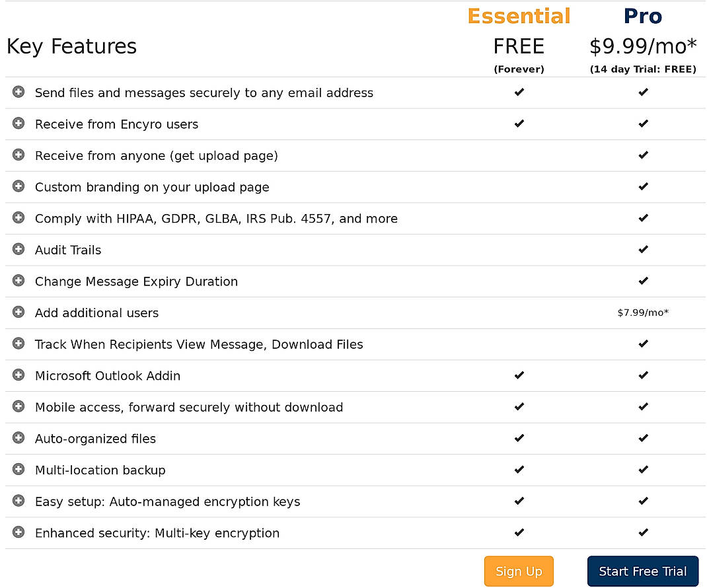Click the Essential checkmark for Receive from Encyro users
This screenshot has height=588, width=707.
point(519,124)
